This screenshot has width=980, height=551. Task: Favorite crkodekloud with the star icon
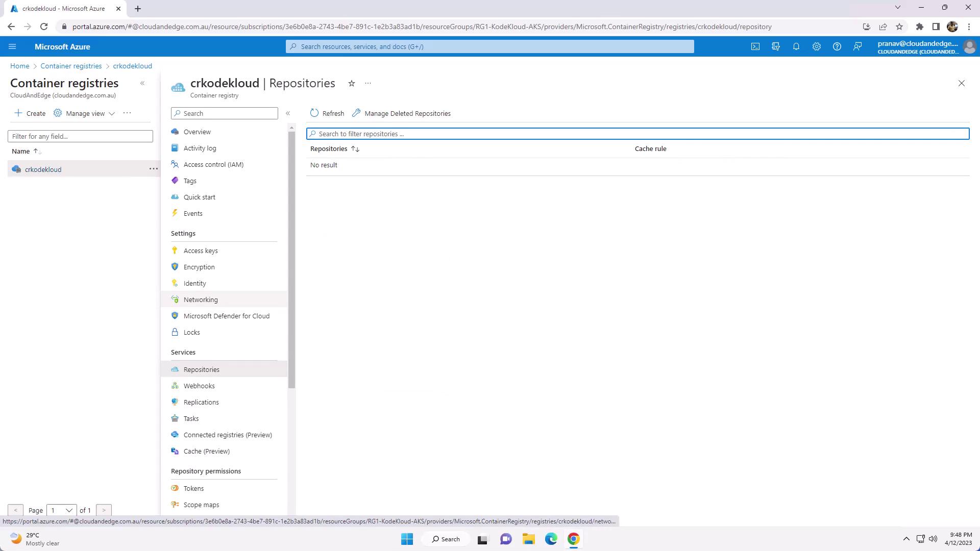(352, 83)
